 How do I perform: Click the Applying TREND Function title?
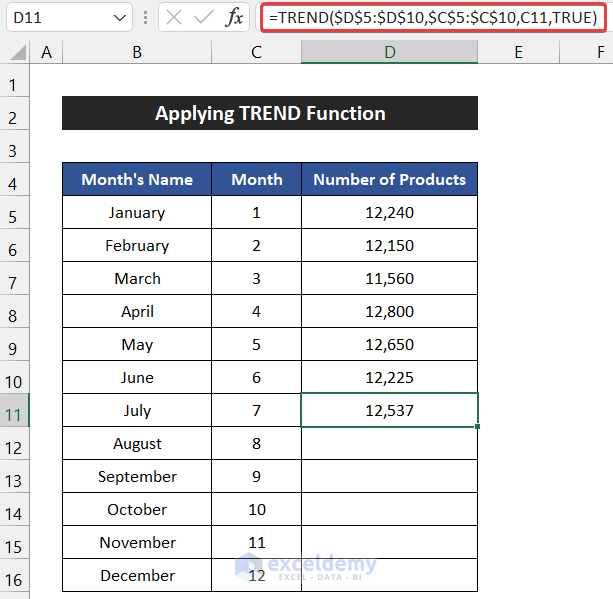[x=270, y=114]
